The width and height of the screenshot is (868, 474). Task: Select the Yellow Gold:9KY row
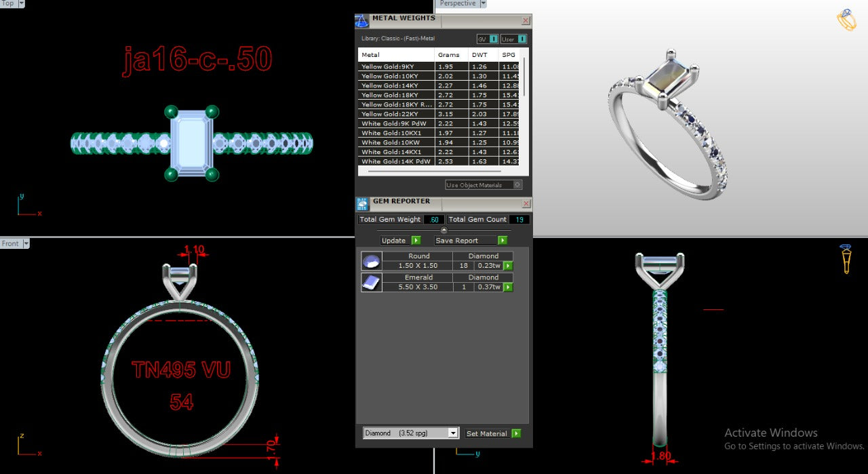pyautogui.click(x=439, y=66)
